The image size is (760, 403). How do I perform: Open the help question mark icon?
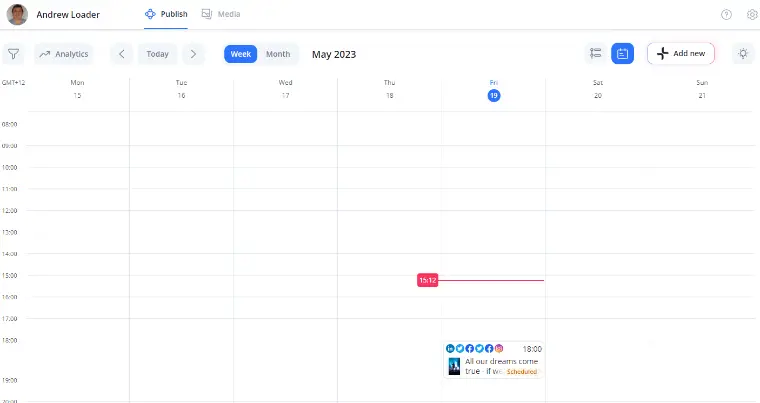(x=726, y=15)
